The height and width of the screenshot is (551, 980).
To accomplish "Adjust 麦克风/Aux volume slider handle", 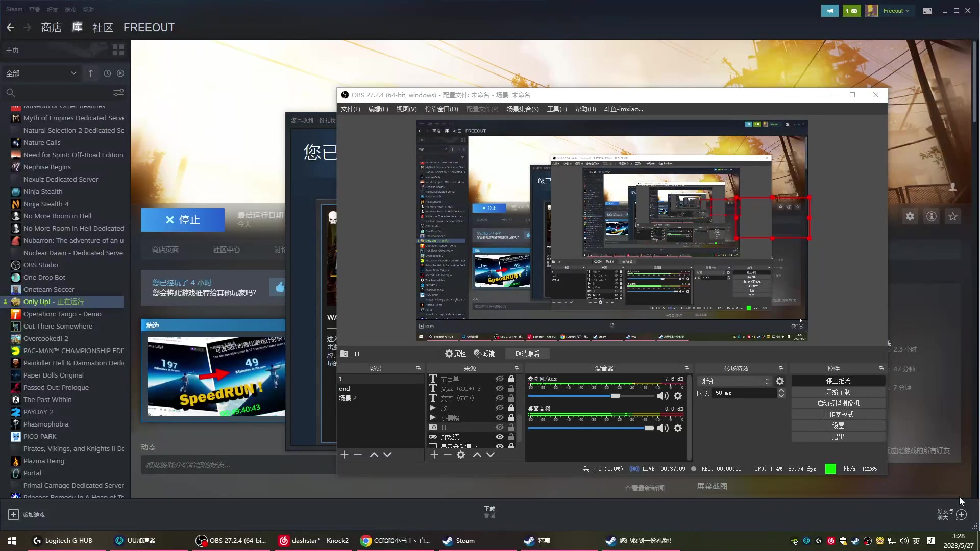I will (x=616, y=396).
